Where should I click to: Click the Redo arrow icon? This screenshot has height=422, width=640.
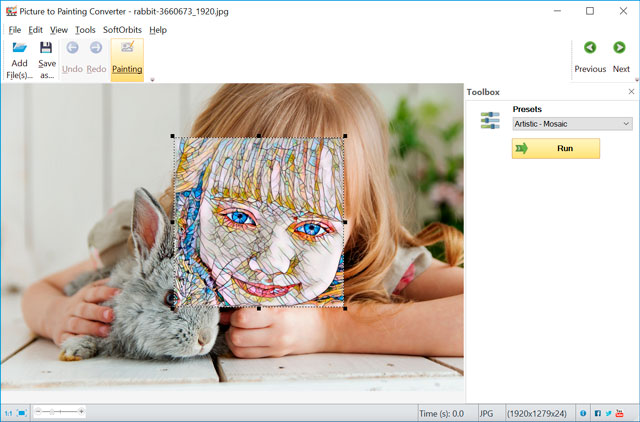tap(96, 48)
